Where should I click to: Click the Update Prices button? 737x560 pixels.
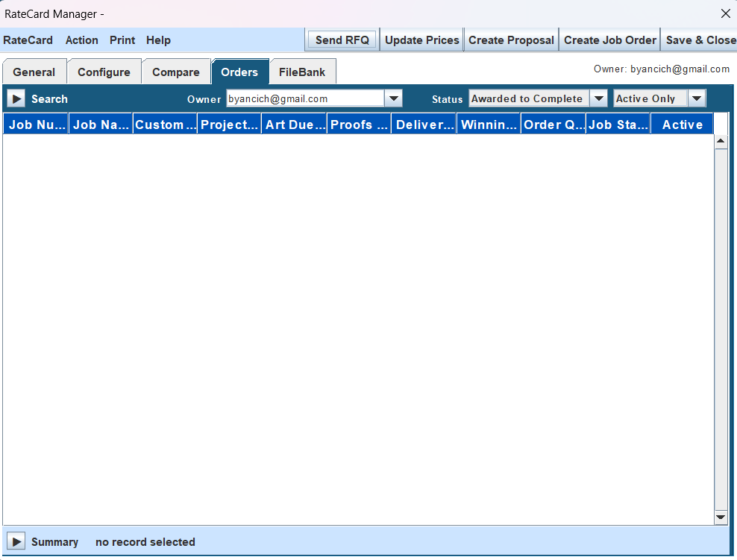coord(421,40)
